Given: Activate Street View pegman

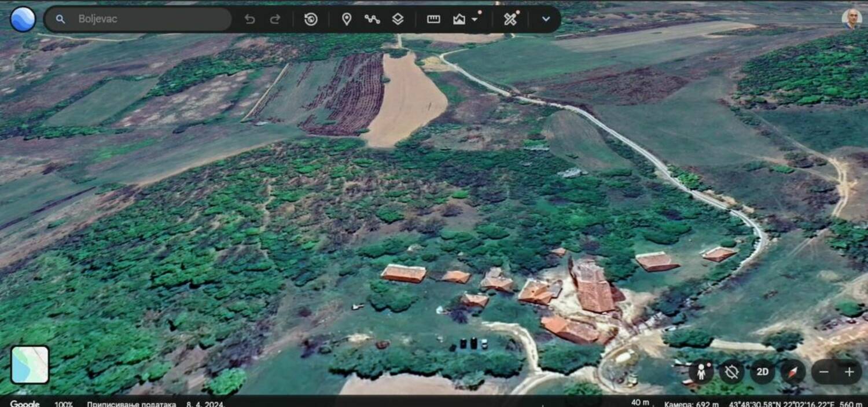Looking at the screenshot, I should (701, 372).
